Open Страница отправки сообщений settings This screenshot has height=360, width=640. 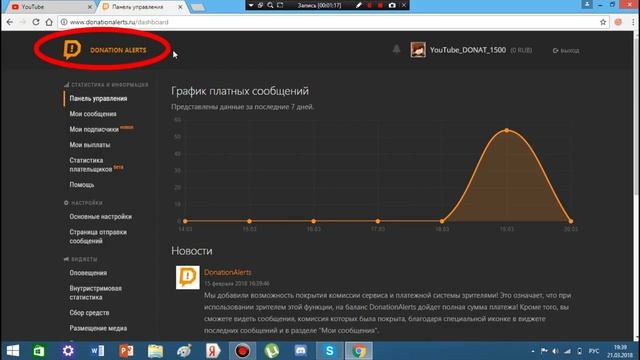pos(98,236)
